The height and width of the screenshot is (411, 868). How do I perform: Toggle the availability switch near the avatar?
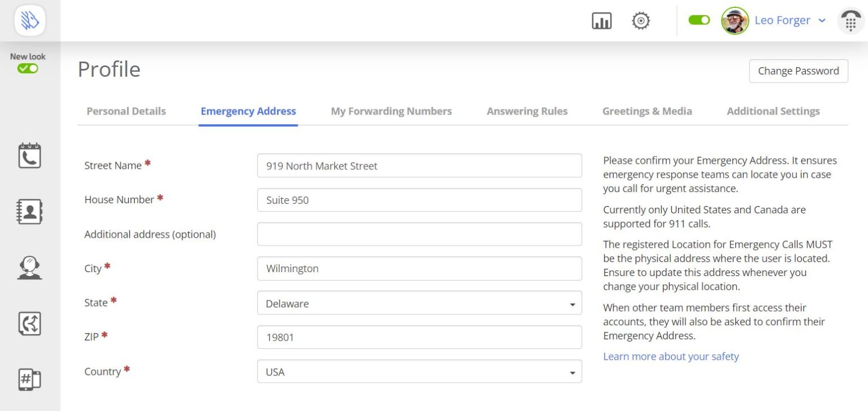coord(699,20)
